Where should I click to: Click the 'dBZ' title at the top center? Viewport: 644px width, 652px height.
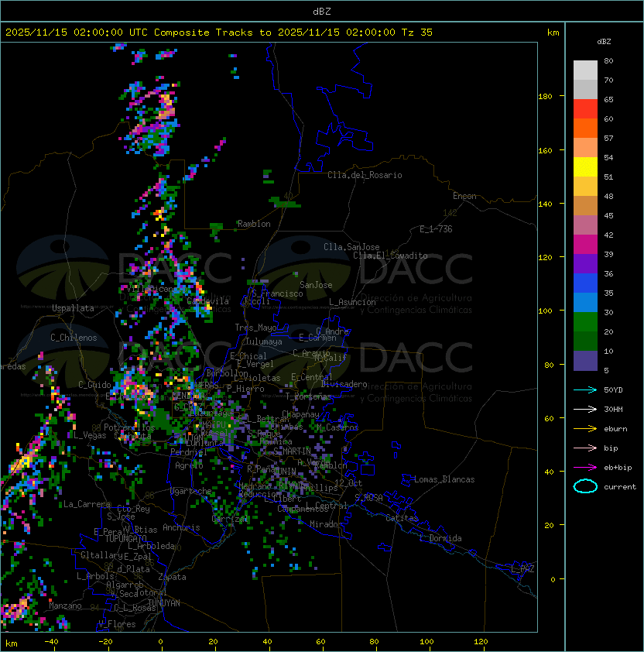click(322, 11)
